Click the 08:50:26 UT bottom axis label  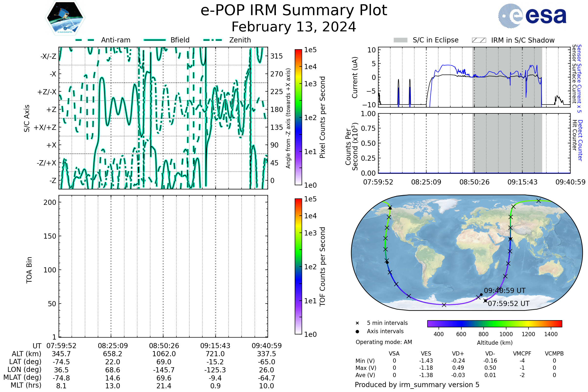164,346
